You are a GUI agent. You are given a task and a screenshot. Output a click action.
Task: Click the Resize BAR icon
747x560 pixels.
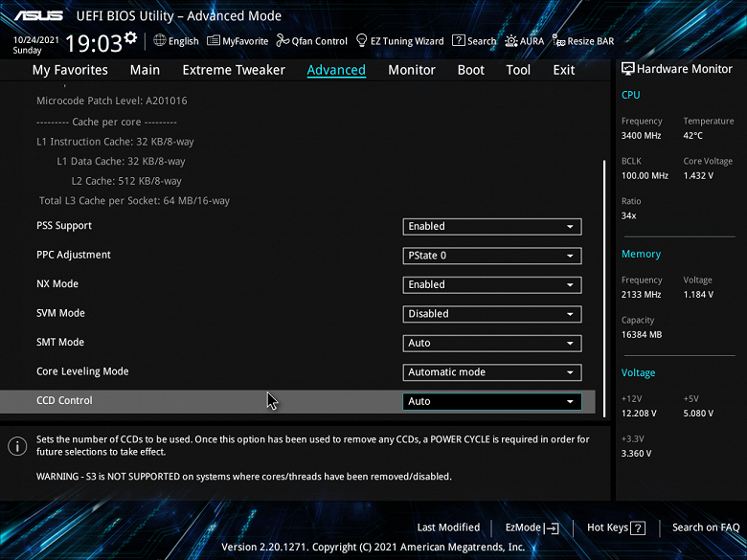[x=558, y=40]
